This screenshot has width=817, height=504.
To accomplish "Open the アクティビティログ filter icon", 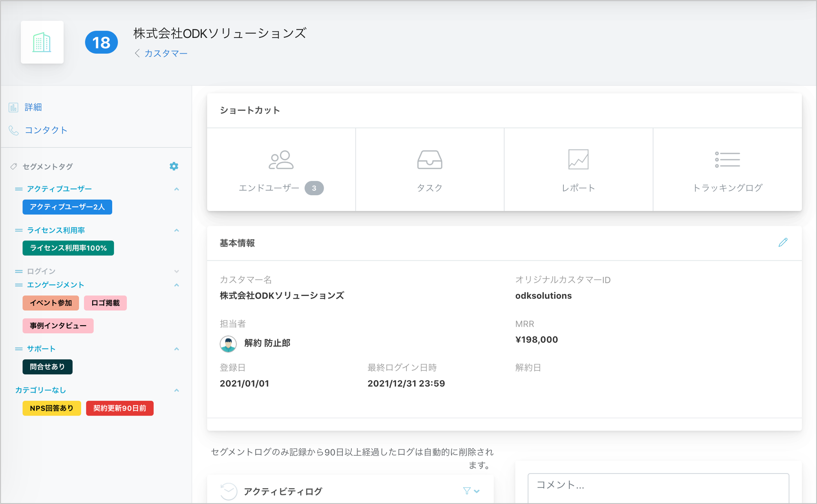I will click(x=467, y=491).
